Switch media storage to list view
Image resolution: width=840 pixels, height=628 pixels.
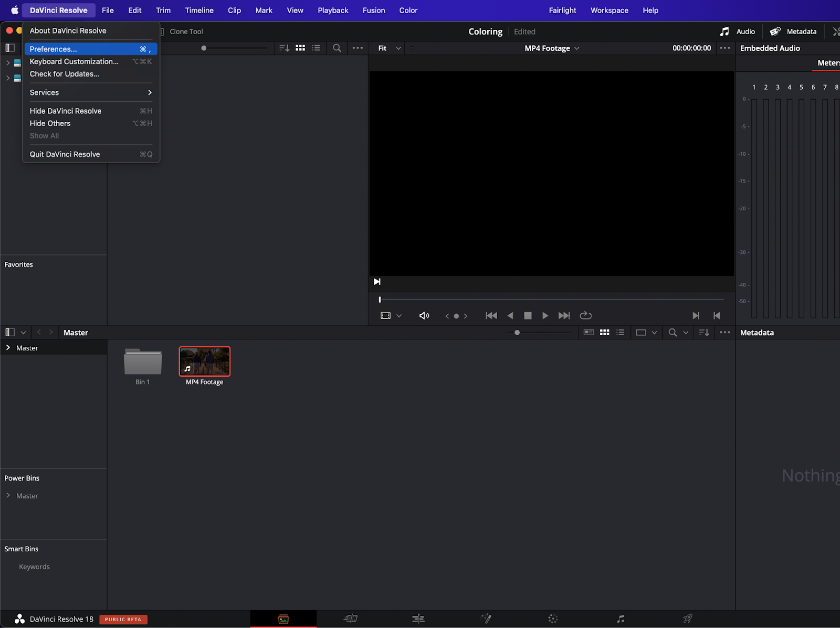point(316,48)
